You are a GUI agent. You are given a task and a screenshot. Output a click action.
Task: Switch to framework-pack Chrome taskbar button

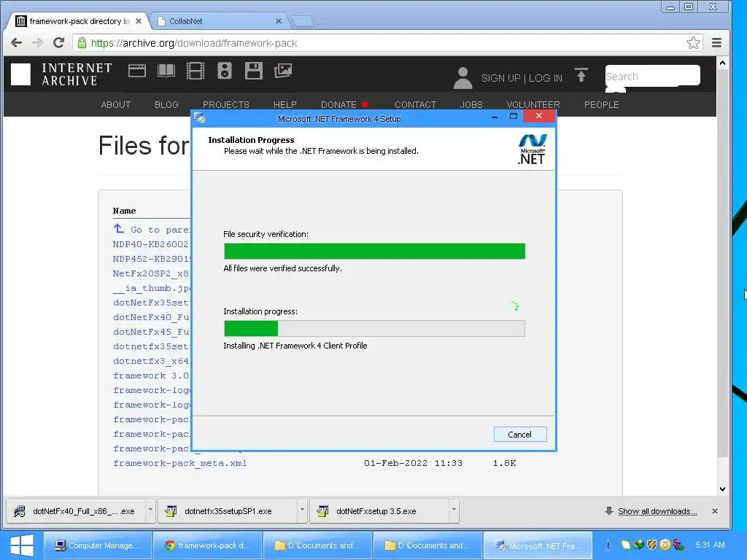207,545
